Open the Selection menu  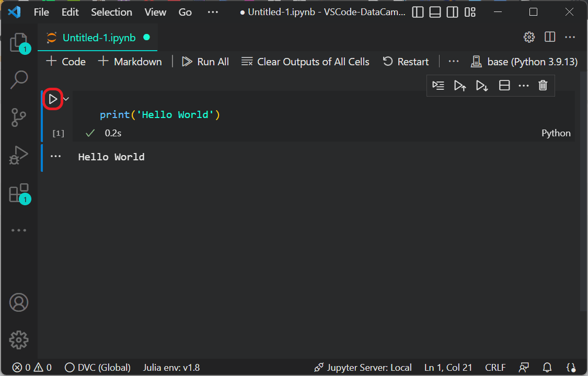tap(111, 12)
